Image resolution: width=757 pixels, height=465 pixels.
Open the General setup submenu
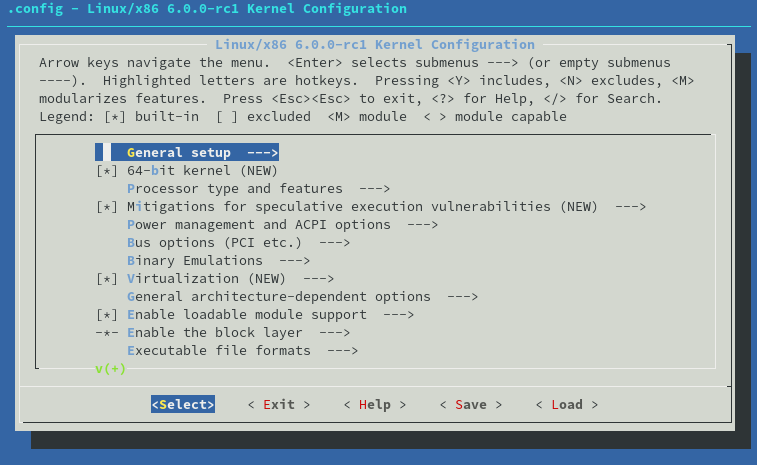(187, 153)
